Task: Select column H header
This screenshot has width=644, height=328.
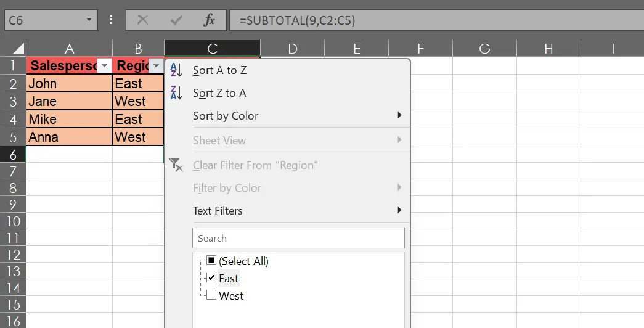Action: [x=548, y=49]
